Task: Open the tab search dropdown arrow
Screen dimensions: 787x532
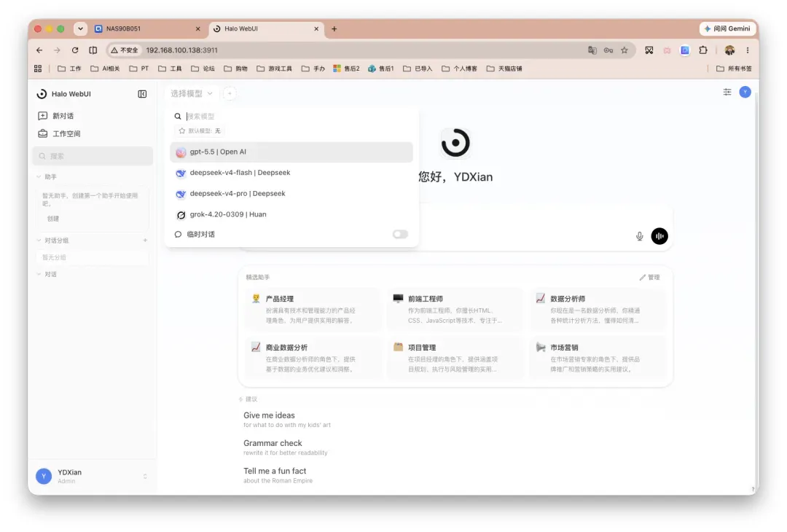Action: pyautogui.click(x=80, y=28)
